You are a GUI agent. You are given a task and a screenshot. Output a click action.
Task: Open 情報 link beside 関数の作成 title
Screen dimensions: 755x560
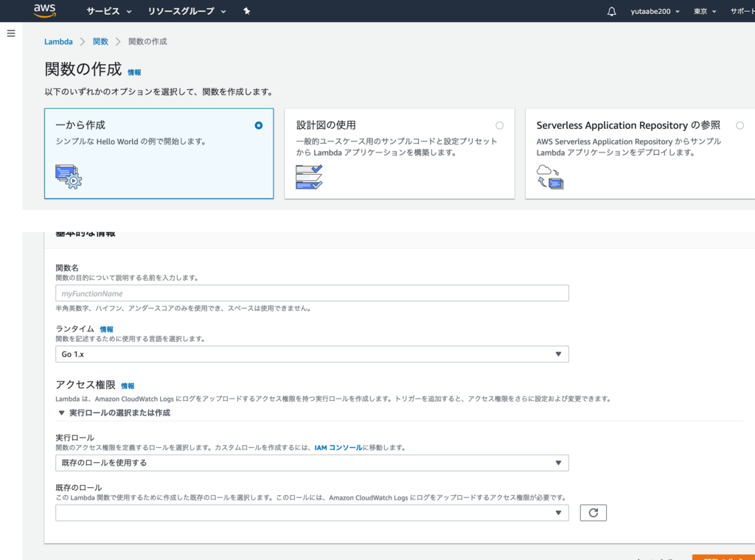(134, 72)
